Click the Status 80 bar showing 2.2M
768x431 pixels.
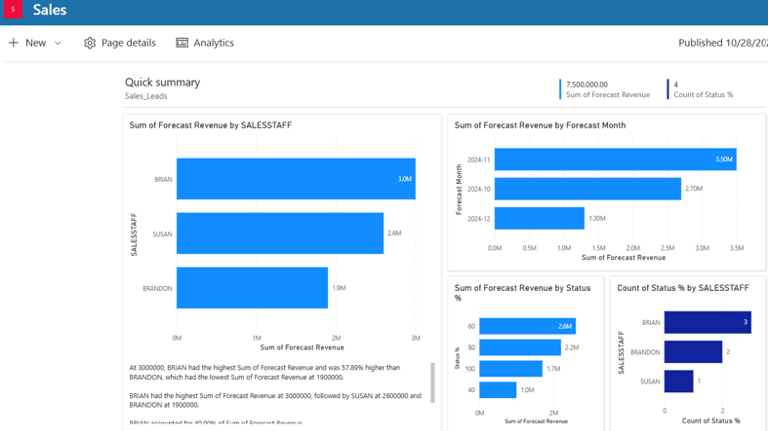520,347
